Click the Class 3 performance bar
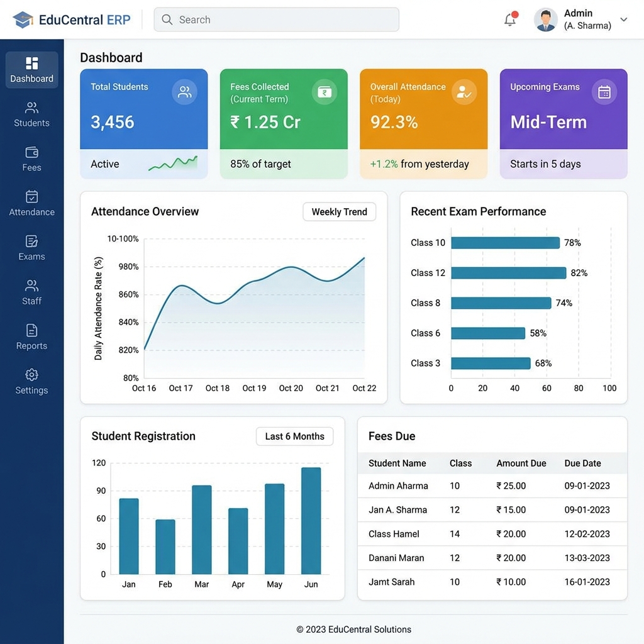The image size is (644, 644). (491, 363)
